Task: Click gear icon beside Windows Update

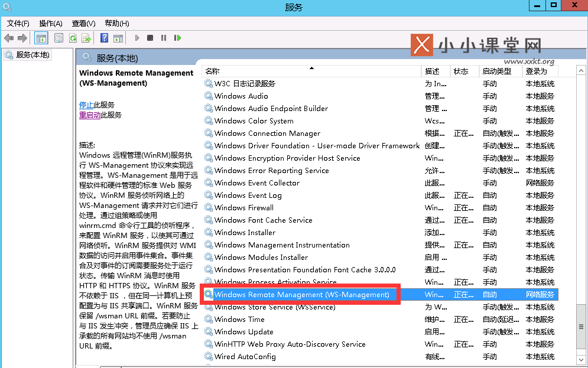Action: [x=208, y=331]
